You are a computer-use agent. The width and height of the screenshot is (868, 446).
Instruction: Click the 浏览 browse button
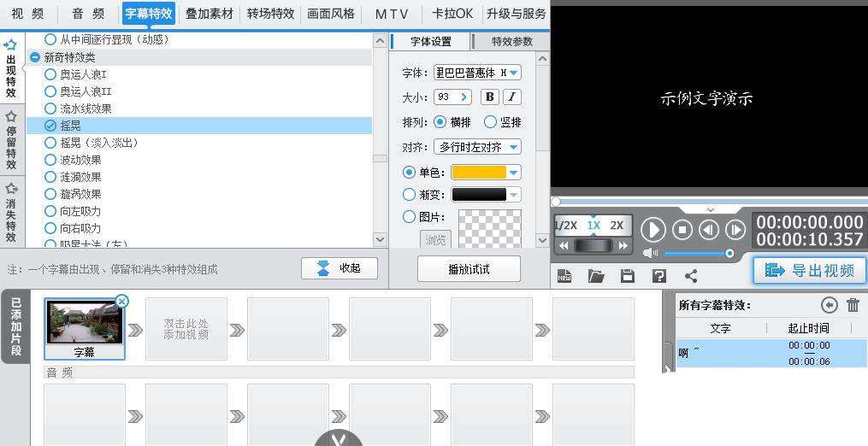435,239
